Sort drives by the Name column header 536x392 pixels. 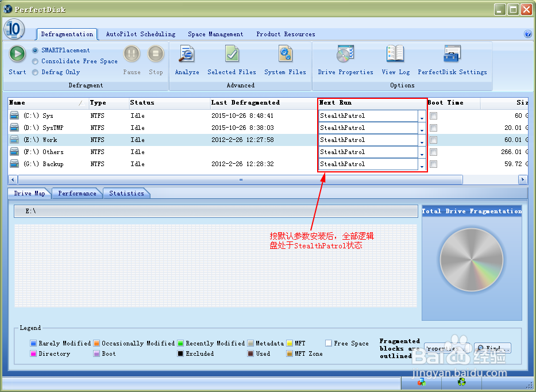[x=48, y=103]
